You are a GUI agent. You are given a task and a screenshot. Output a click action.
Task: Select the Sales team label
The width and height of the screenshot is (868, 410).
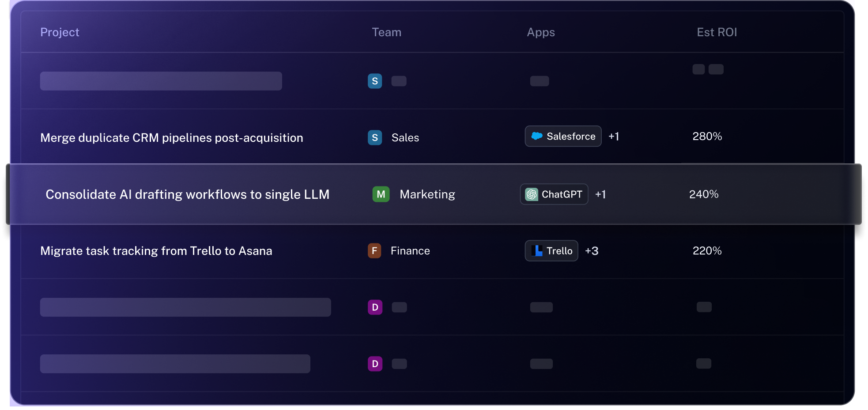(x=405, y=138)
